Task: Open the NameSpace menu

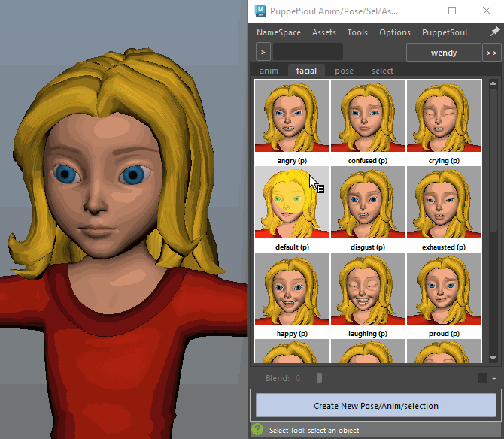Action: (x=278, y=32)
